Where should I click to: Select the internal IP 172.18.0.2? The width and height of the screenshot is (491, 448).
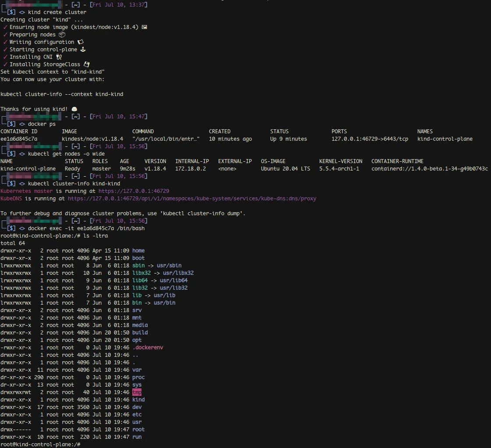pyautogui.click(x=191, y=169)
